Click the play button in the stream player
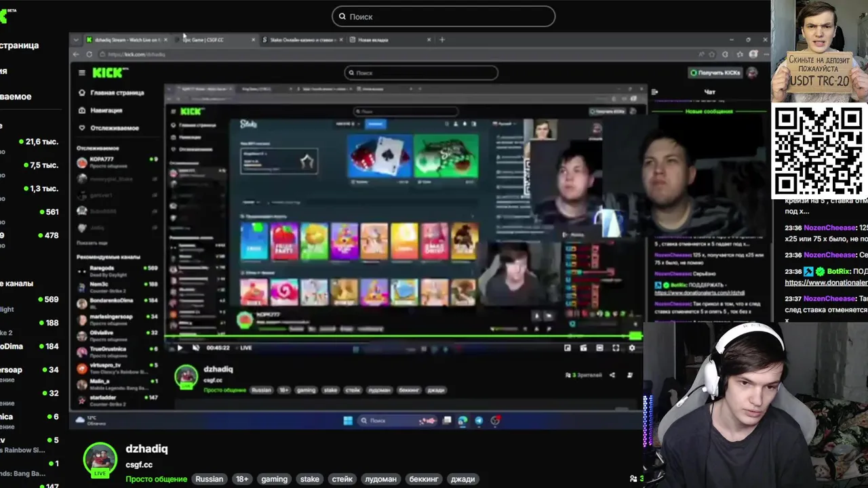The image size is (868, 488). (180, 348)
